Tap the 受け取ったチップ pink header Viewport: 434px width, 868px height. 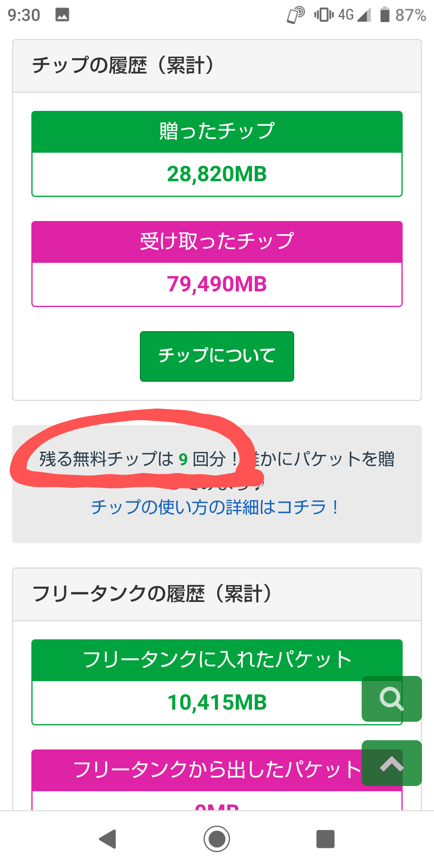pos(217,242)
